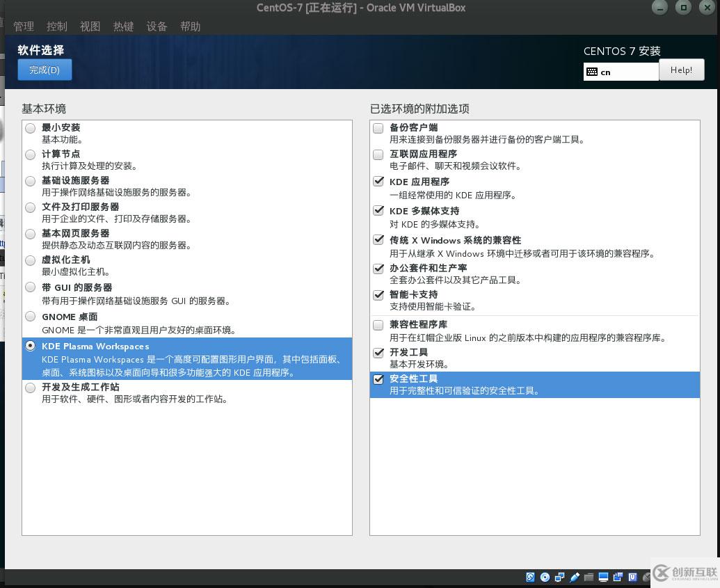Select KDE Plasma Workspaces radio button
Image resolution: width=720 pixels, height=588 pixels.
[x=31, y=346]
